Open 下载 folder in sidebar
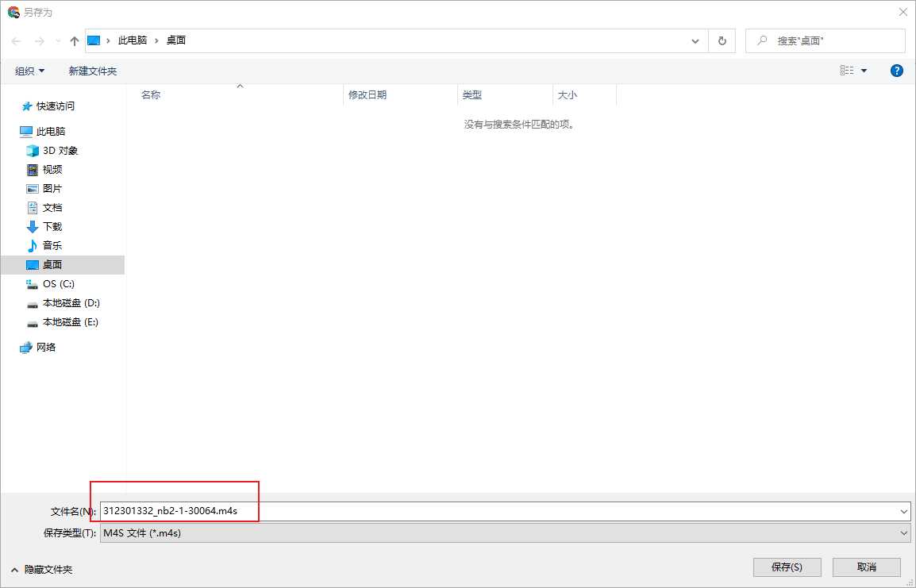916x588 pixels. [x=52, y=227]
